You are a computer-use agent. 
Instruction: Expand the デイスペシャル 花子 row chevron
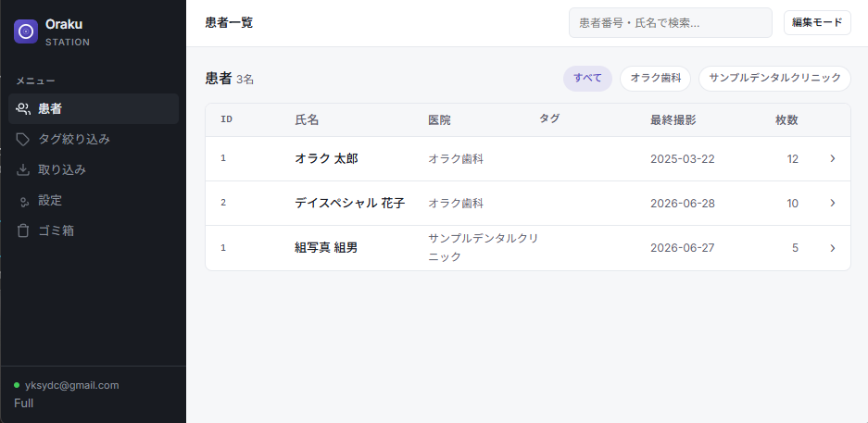(832, 203)
